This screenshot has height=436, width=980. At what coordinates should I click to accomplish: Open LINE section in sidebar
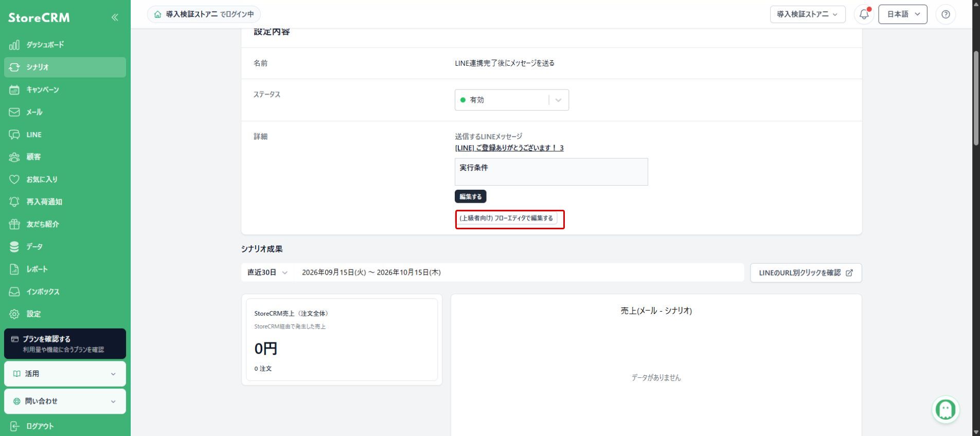(x=65, y=135)
